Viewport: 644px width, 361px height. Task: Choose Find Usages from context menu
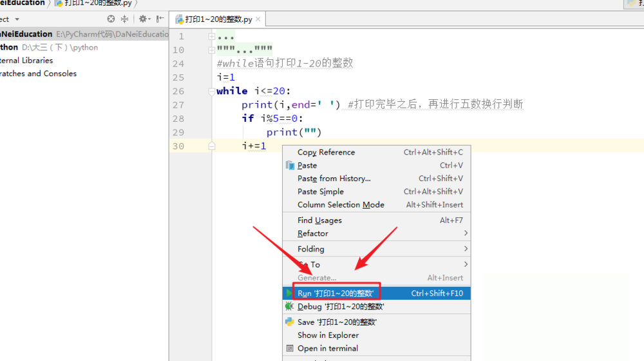377,220
